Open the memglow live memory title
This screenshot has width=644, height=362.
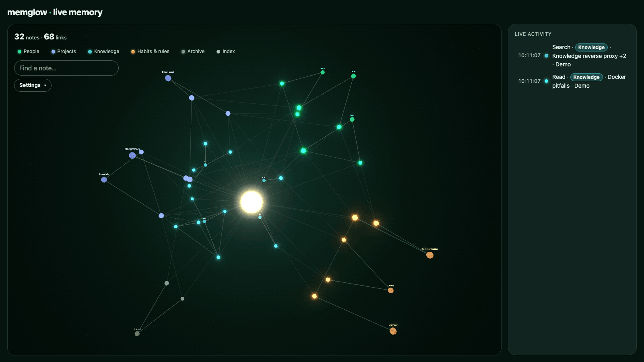pyautogui.click(x=55, y=12)
